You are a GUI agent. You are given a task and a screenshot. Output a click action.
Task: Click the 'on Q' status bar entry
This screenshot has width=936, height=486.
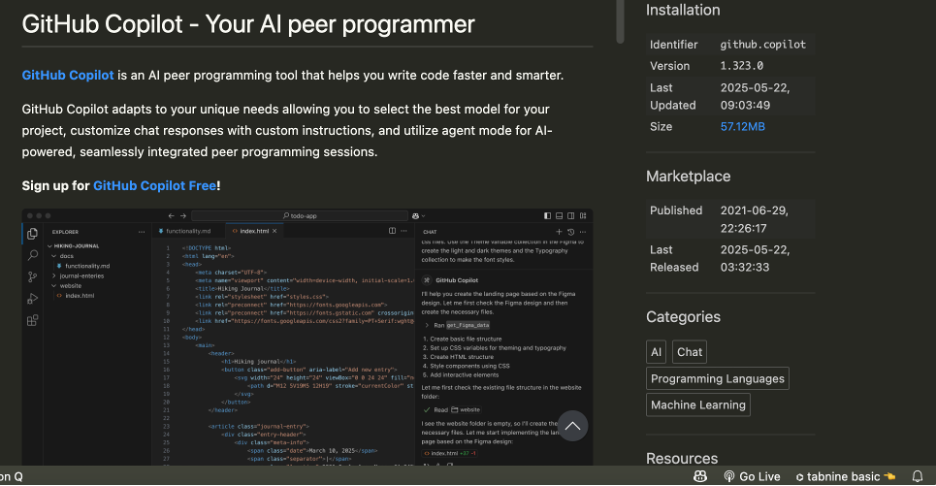(11, 476)
